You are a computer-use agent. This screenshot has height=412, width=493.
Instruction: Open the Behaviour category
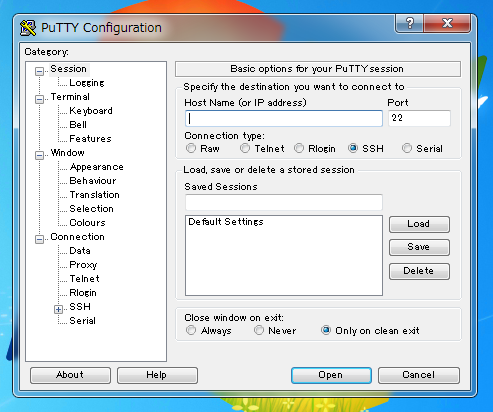(93, 181)
